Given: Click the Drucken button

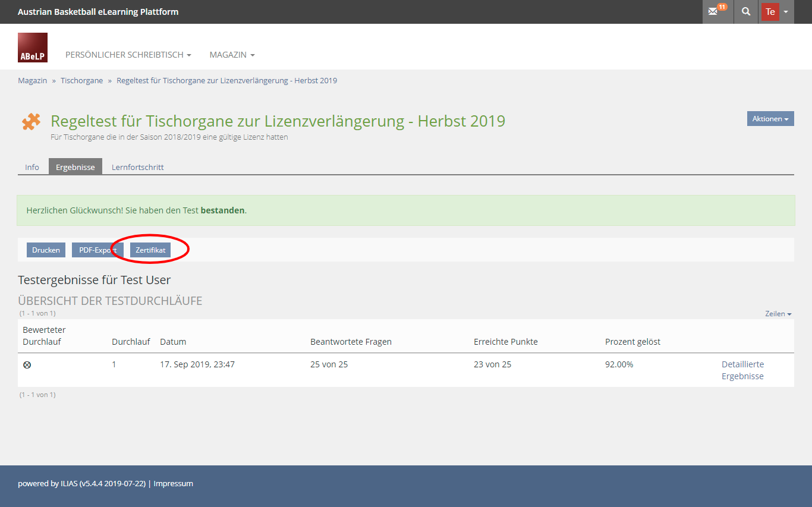Looking at the screenshot, I should [46, 250].
